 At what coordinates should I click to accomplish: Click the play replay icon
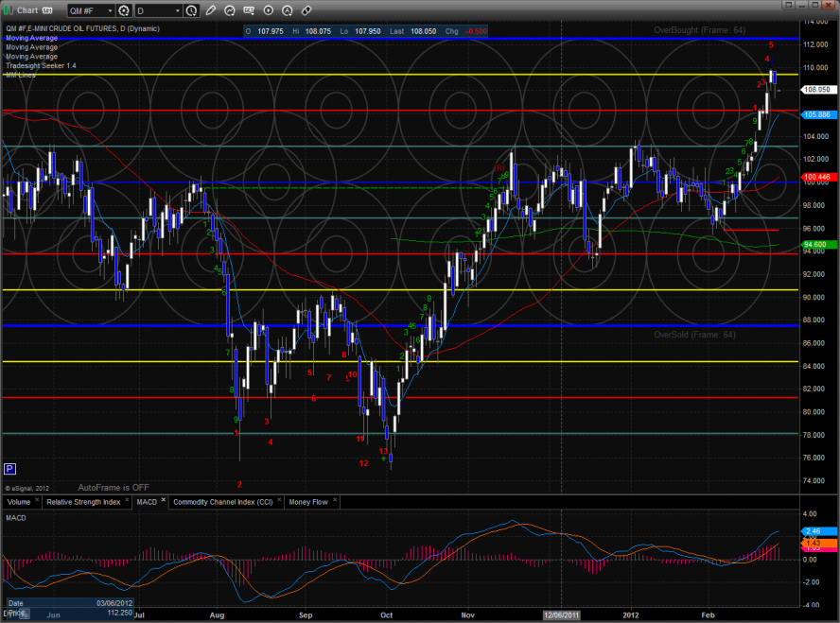click(269, 11)
